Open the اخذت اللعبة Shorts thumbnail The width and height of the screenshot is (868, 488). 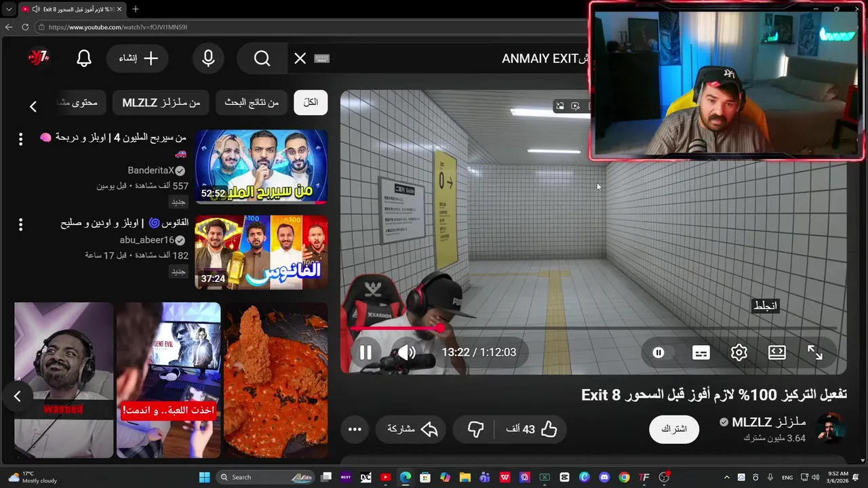pyautogui.click(x=168, y=380)
